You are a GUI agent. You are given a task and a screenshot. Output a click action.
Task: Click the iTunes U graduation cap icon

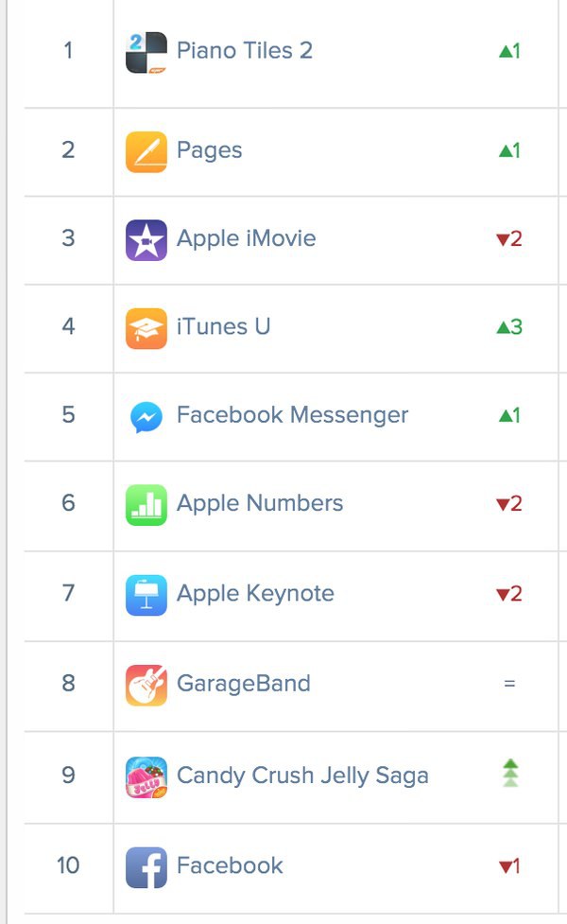tap(146, 328)
